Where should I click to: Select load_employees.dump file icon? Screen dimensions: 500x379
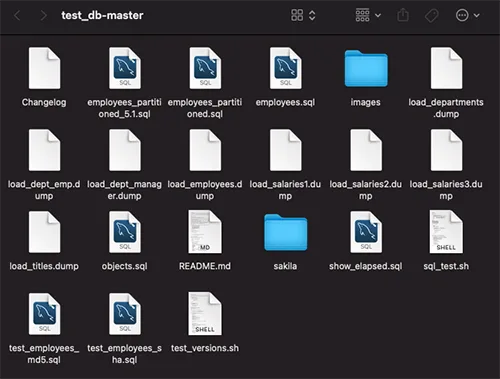point(205,150)
